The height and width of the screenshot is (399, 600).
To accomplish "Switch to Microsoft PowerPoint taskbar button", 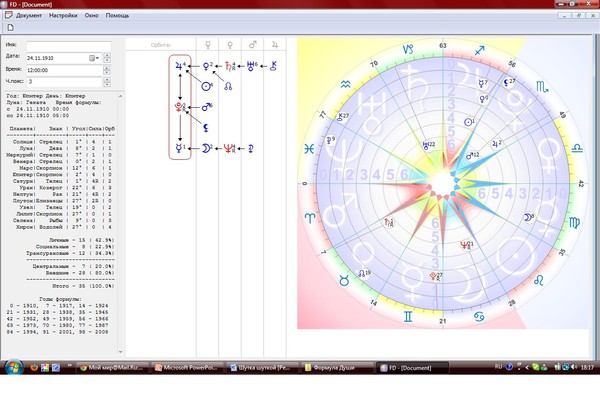I will pos(186,368).
